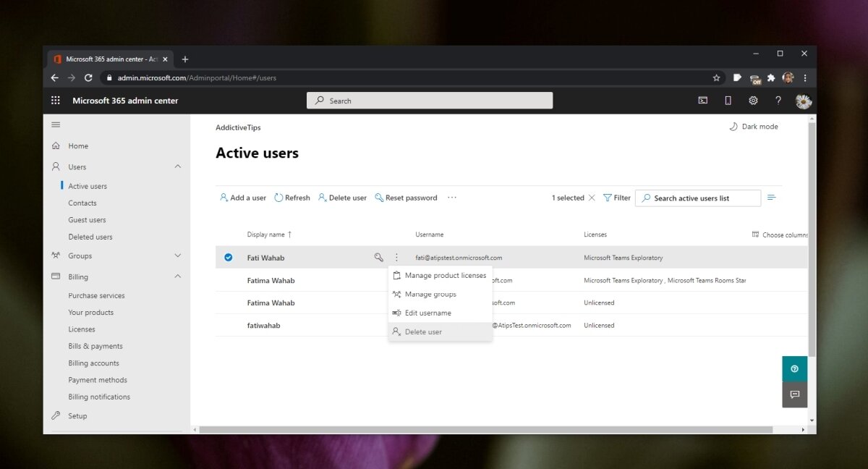Viewport: 868px width, 469px height.
Task: Click the Refresh icon in the toolbar
Action: 292,197
